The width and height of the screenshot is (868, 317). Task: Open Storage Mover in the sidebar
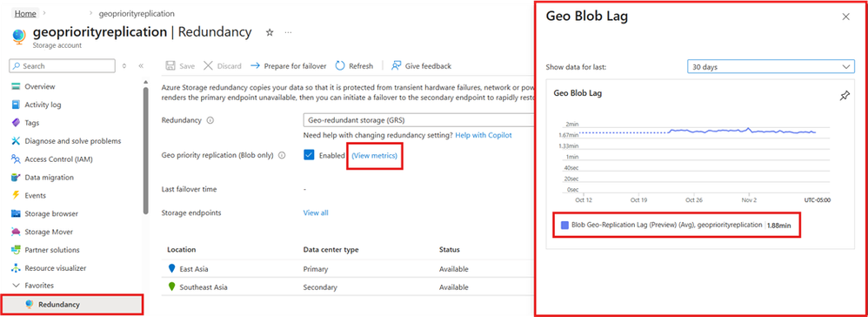(x=49, y=232)
